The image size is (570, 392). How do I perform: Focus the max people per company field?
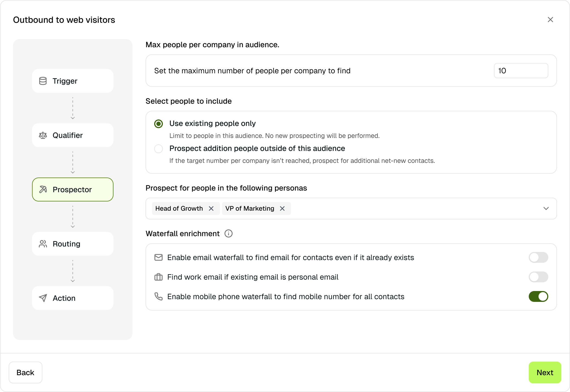pos(521,71)
